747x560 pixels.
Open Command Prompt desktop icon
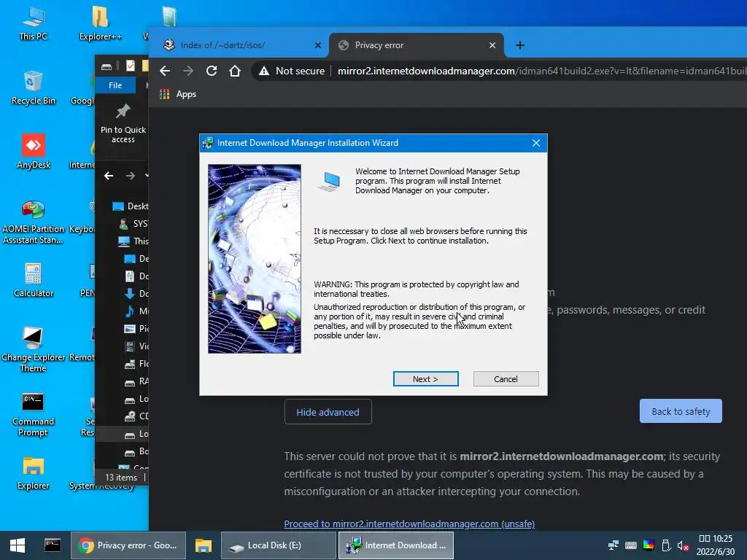click(x=34, y=414)
